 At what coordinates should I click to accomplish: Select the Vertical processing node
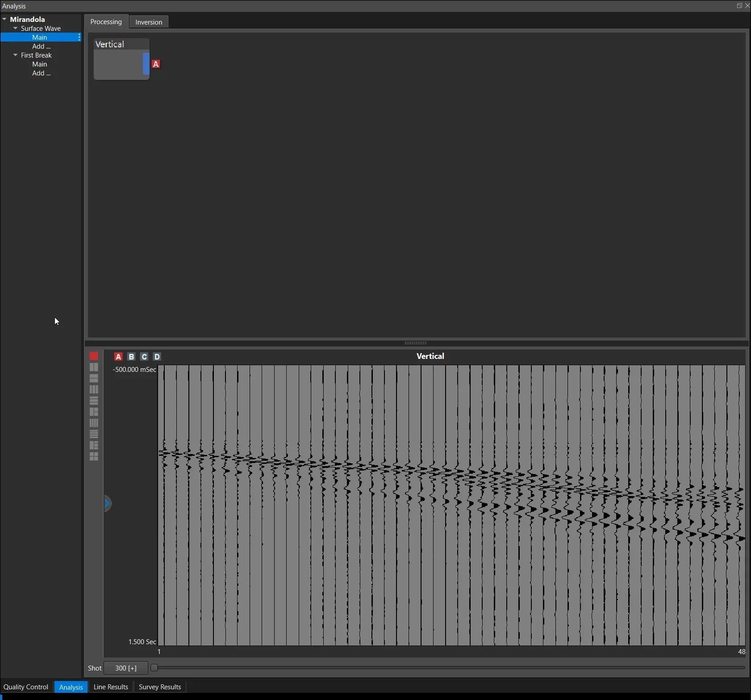tap(121, 59)
